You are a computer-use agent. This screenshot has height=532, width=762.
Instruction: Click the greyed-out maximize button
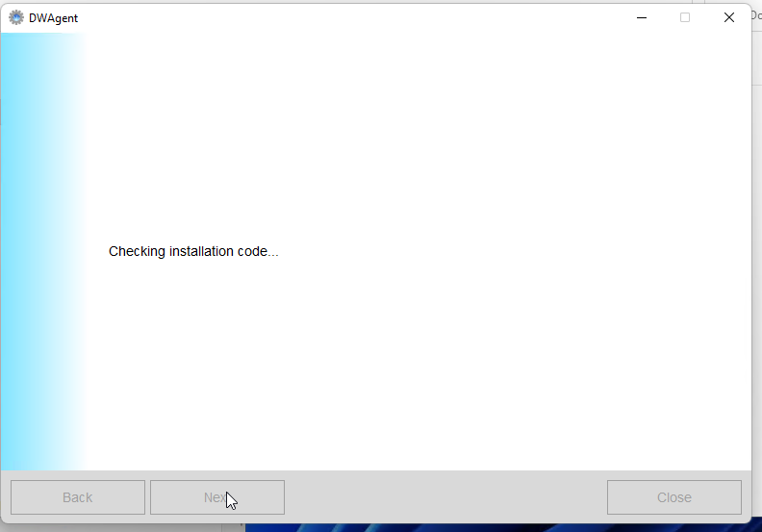point(685,17)
